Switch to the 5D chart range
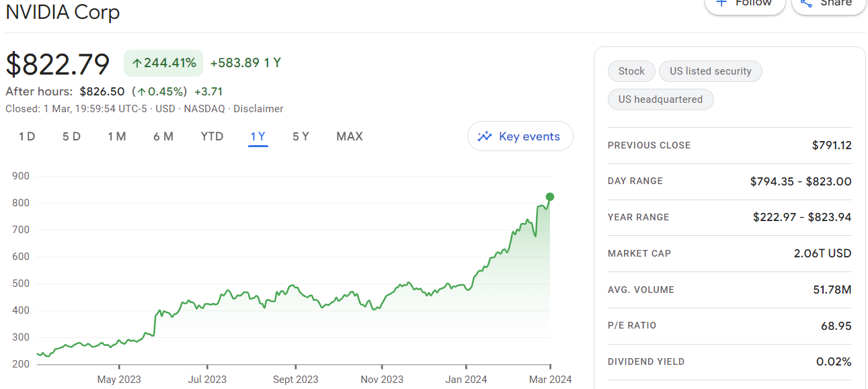868x389 pixels. tap(71, 136)
